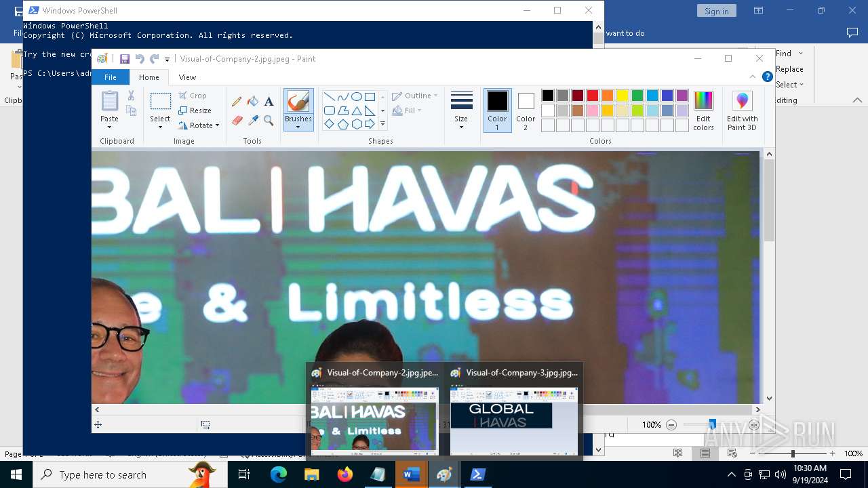868x488 pixels.
Task: Open Microsoft Edge from the taskbar
Action: pos(279,474)
